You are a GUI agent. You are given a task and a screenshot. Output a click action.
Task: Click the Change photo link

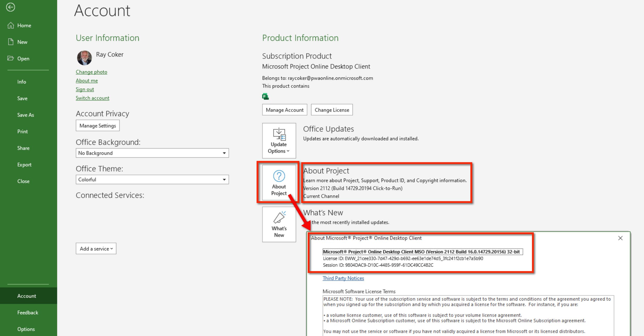(x=91, y=72)
